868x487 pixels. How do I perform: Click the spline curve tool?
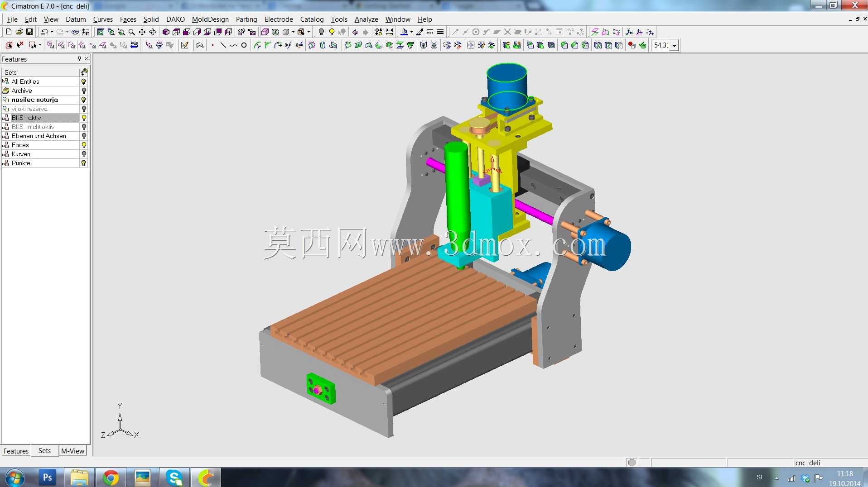pos(233,45)
